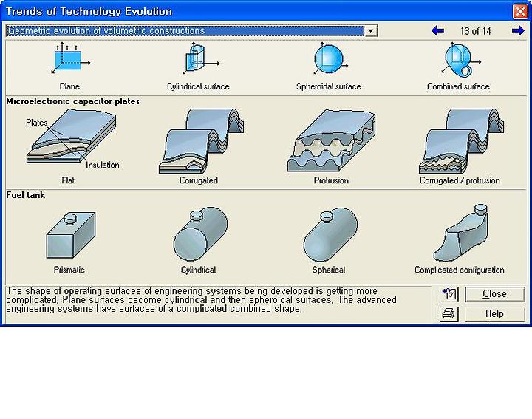The width and height of the screenshot is (532, 419).
Task: Click the Corrugated / protrusion plates image
Action: (x=461, y=141)
